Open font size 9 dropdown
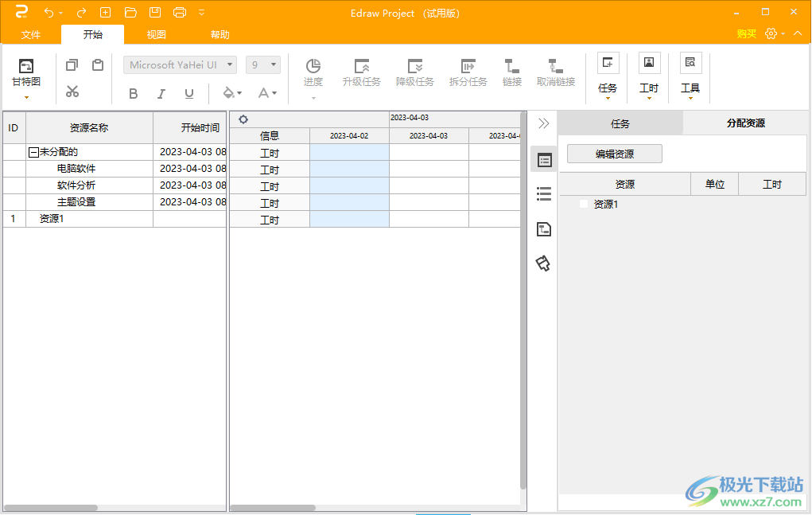Viewport: 812px width, 515px height. pos(263,64)
